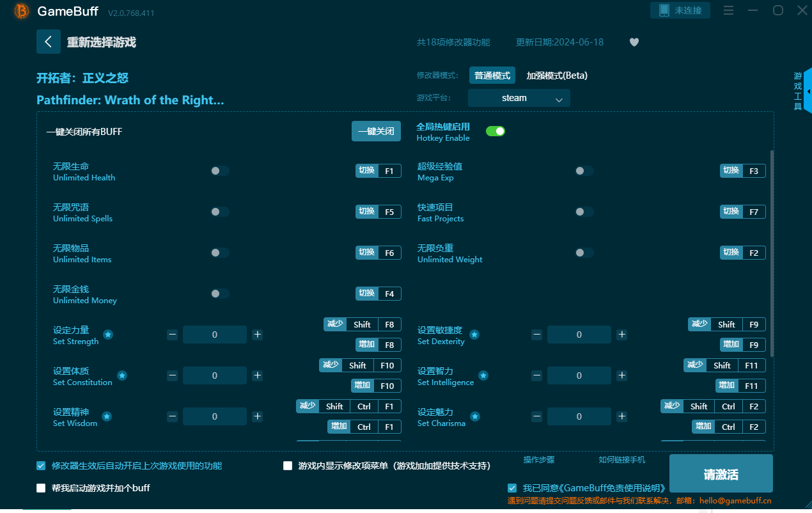Increase Set Charisma with plus icon

(x=621, y=416)
